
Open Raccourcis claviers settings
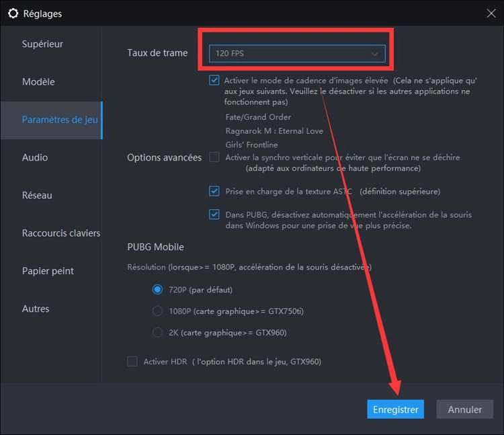click(x=61, y=233)
